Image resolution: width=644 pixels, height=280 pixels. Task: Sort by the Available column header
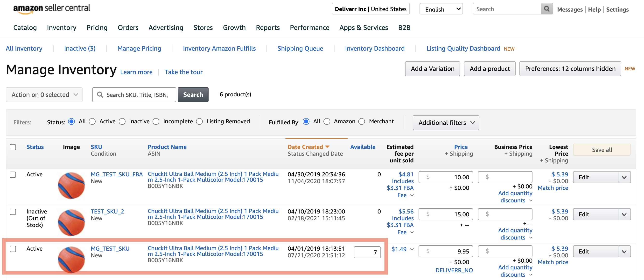[363, 147]
